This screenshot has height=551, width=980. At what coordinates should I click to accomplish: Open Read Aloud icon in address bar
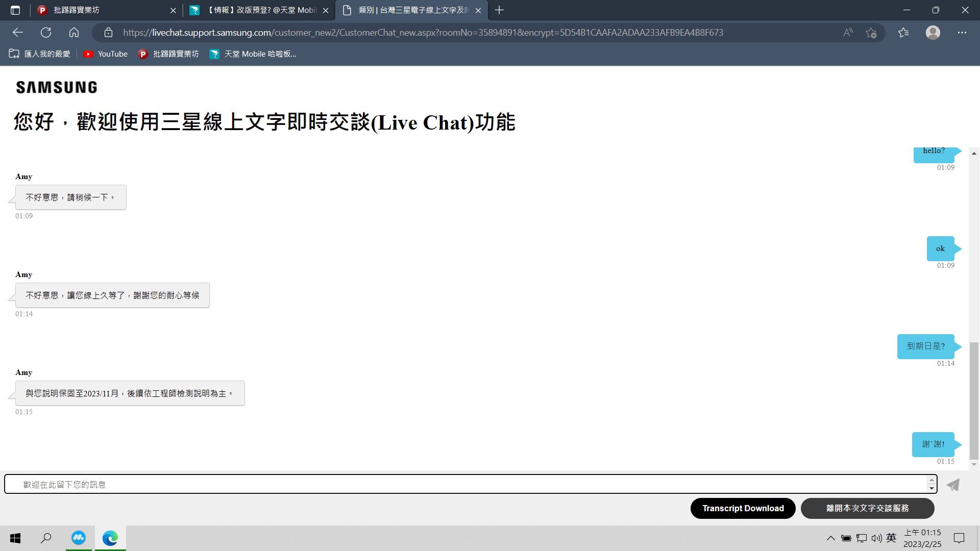coord(848,33)
